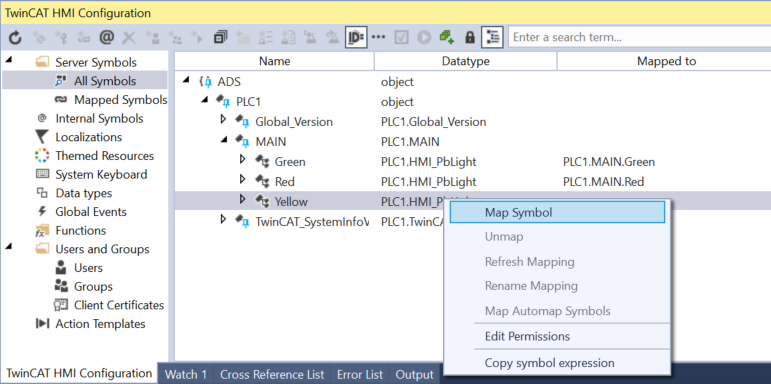Select TwinCAT HMI Configuration bottom tab
Image resolution: width=771 pixels, height=384 pixels.
(x=79, y=373)
